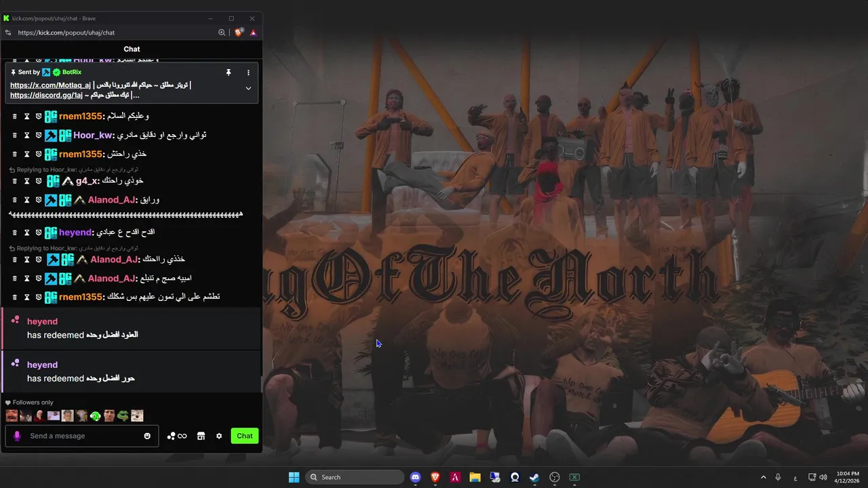
Task: Open the x.com/Motlaq_aj link
Action: click(50, 85)
